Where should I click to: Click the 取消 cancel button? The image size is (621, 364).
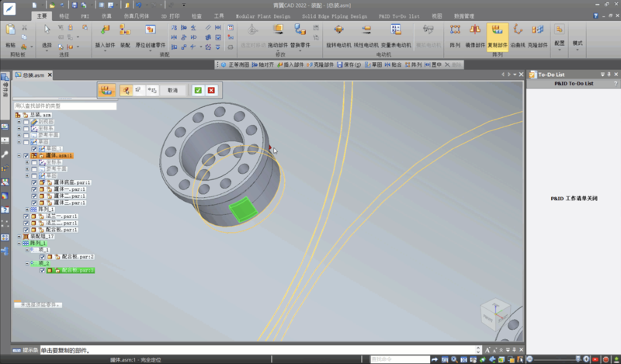point(172,90)
